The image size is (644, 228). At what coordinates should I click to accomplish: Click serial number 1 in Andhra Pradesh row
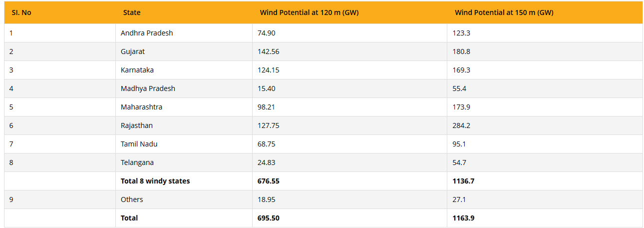click(x=11, y=33)
